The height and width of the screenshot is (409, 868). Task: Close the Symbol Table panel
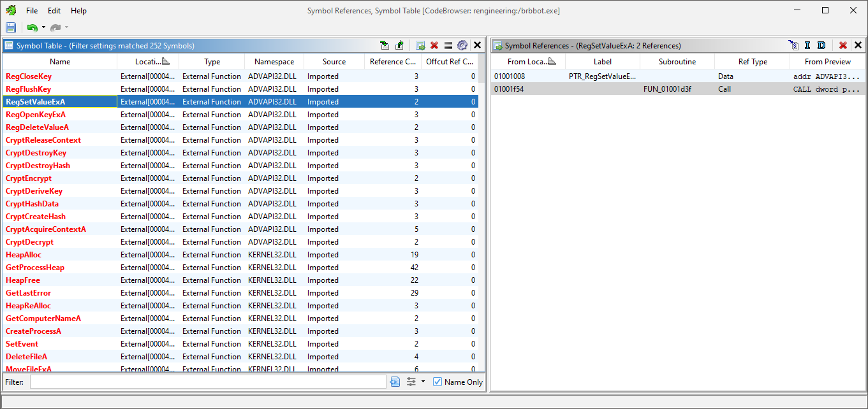(x=477, y=45)
